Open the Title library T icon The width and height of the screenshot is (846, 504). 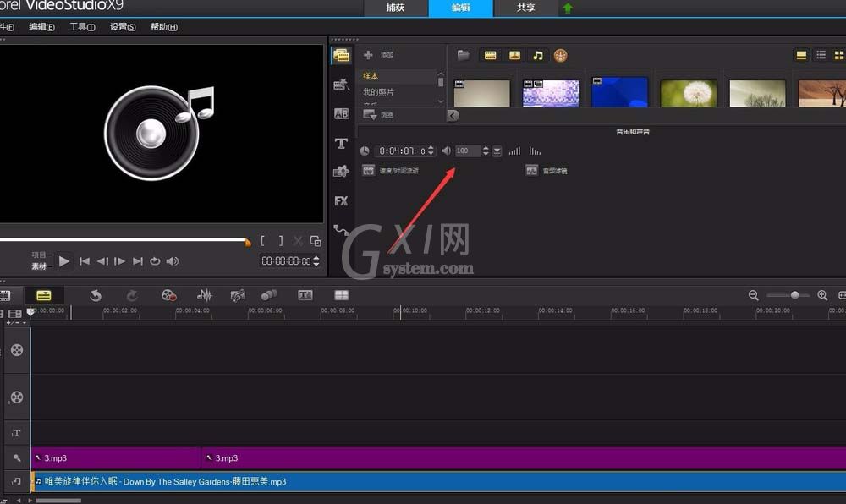341,144
